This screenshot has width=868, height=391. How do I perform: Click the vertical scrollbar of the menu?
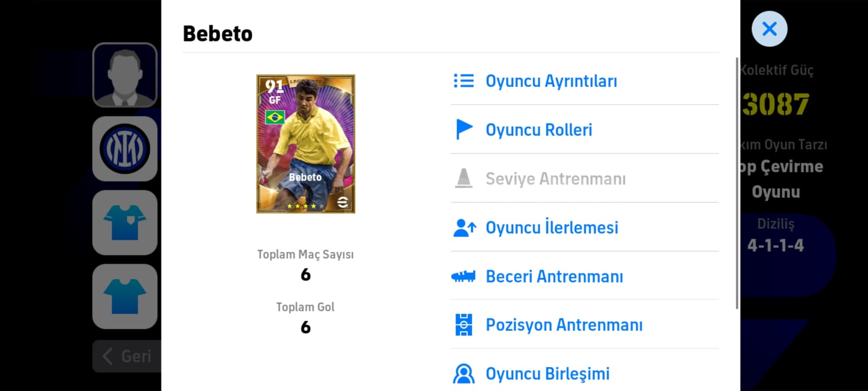coord(737,183)
